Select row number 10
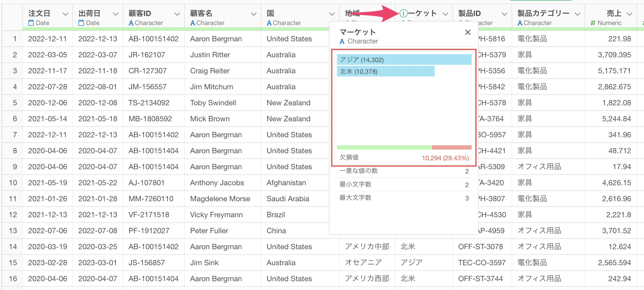Image resolution: width=644 pixels, height=290 pixels. (x=13, y=183)
